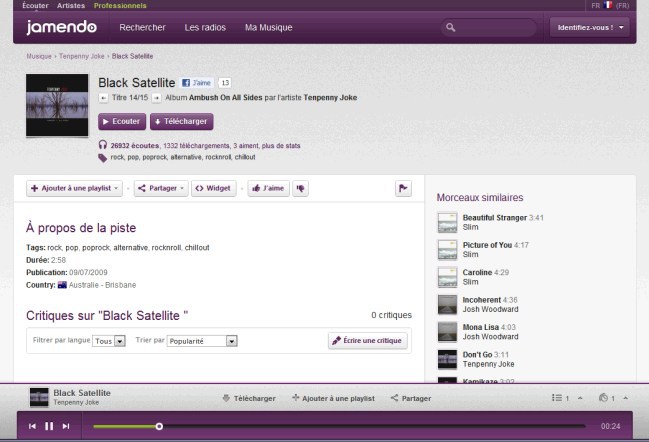The width and height of the screenshot is (649, 442).
Task: Open Incoherent track thumbnail
Action: pos(447,304)
